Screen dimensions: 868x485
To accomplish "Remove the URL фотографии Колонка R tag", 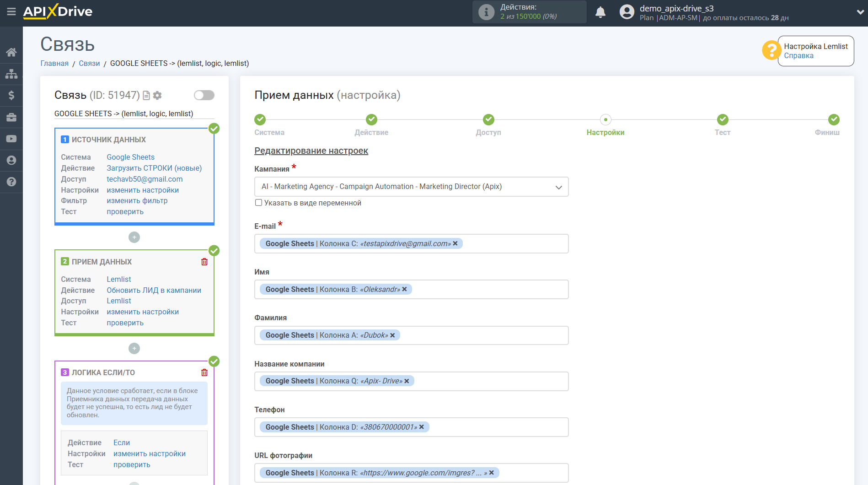I will 492,473.
